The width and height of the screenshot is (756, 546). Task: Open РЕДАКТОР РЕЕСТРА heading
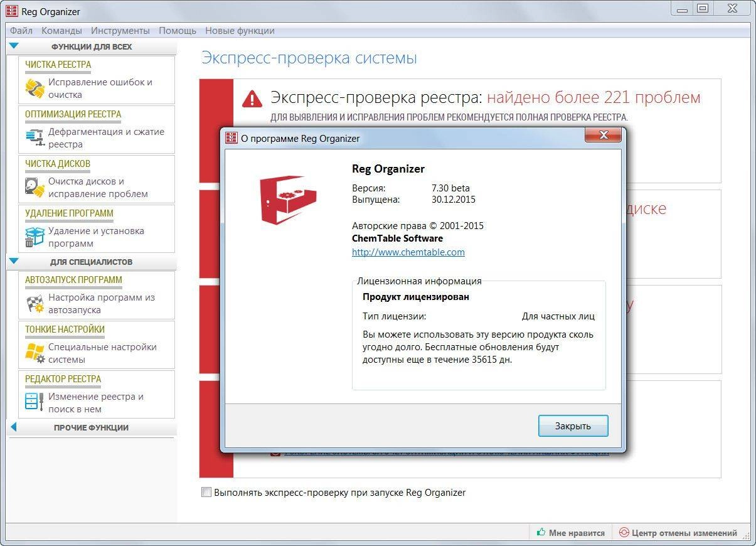coord(63,379)
